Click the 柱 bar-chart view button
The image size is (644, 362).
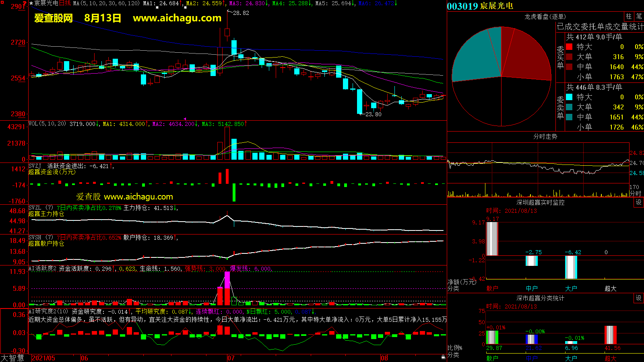pyautogui.click(x=629, y=16)
